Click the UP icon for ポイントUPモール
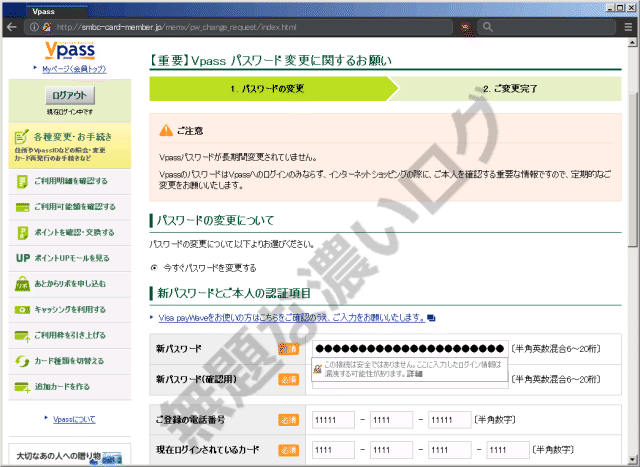640x467 pixels. (x=23, y=258)
